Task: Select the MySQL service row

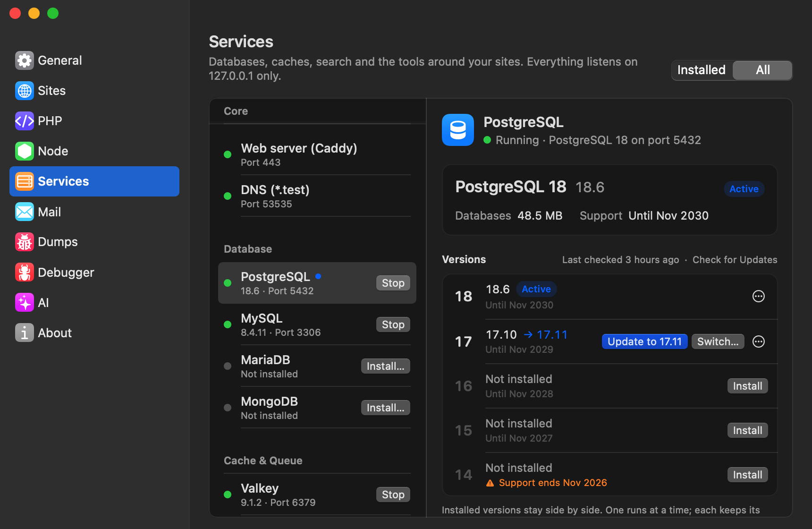Action: click(x=317, y=324)
